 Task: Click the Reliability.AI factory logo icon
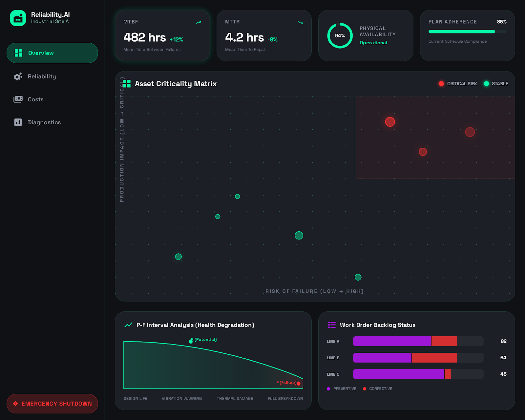[x=18, y=18]
